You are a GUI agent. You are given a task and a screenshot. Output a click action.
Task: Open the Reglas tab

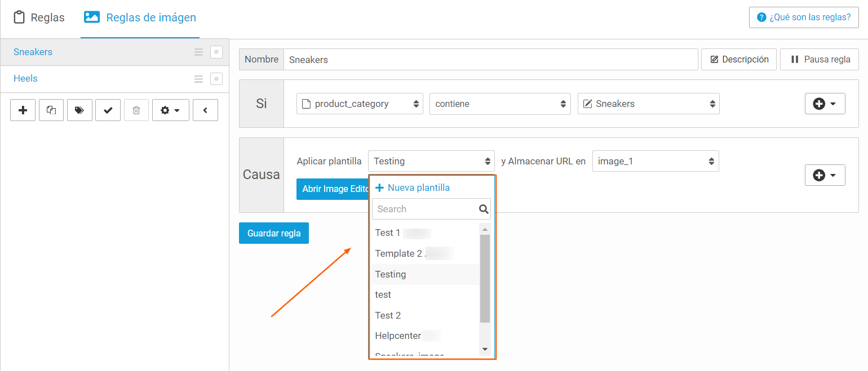[x=39, y=17]
